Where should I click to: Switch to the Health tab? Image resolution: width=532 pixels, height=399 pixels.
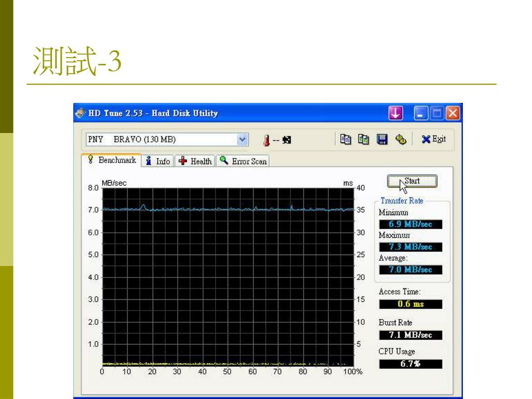pyautogui.click(x=195, y=161)
